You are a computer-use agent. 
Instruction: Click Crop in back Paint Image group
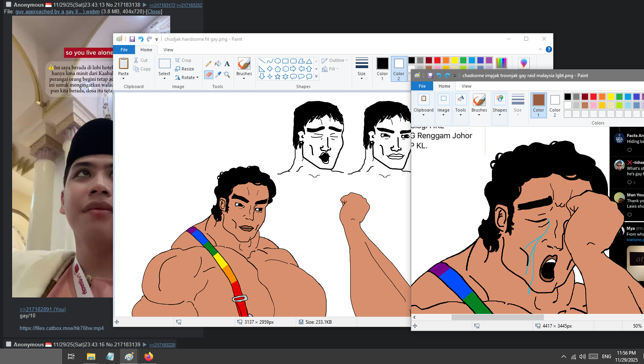pos(183,60)
